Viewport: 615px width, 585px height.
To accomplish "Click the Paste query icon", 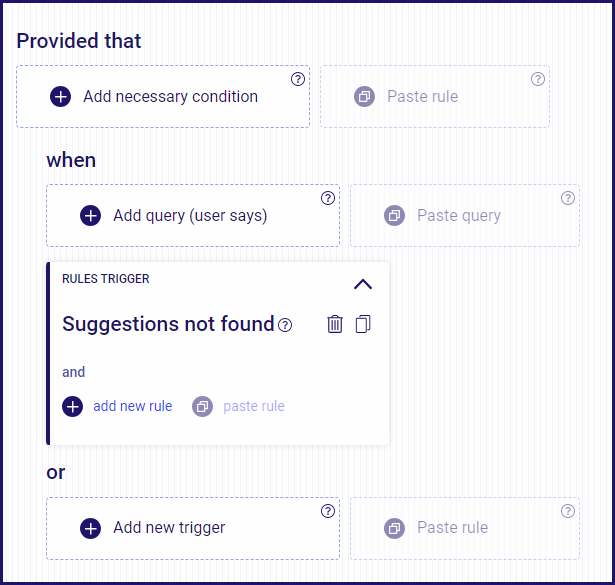I will 394,216.
